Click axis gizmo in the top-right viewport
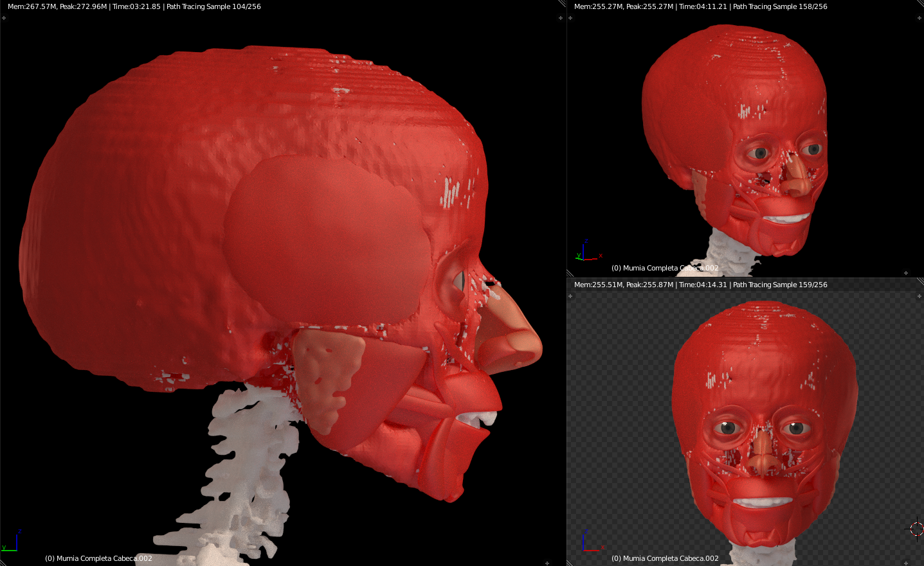 pos(586,252)
